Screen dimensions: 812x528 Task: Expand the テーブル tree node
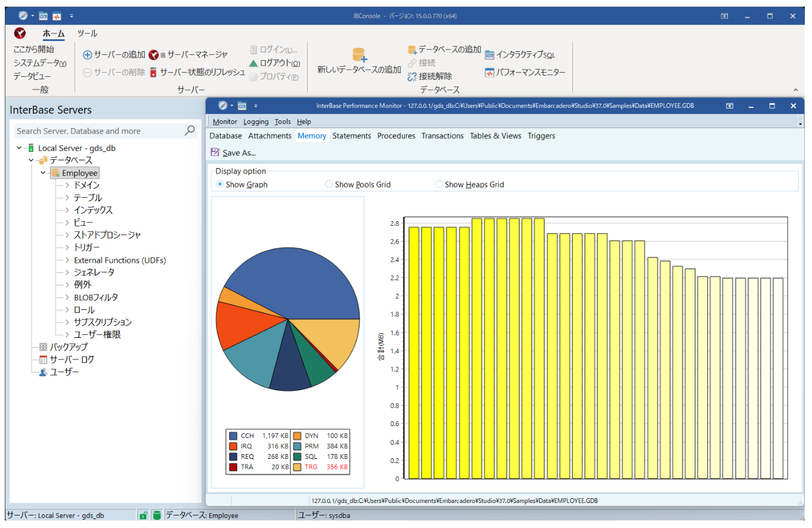coord(67,198)
